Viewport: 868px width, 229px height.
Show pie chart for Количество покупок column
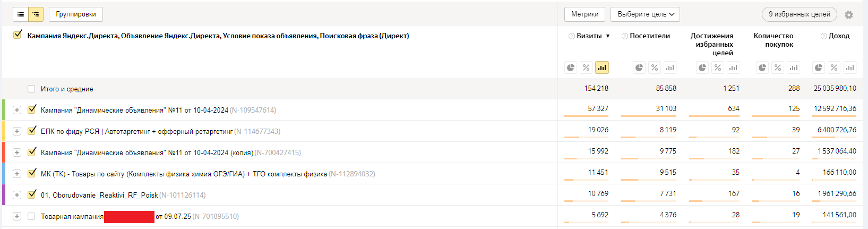click(x=762, y=67)
